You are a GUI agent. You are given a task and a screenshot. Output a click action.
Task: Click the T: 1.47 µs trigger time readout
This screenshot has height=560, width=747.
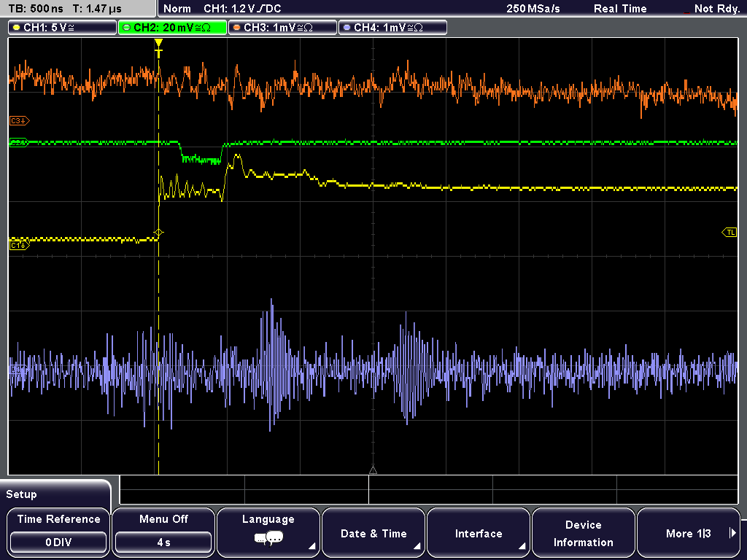(x=97, y=9)
